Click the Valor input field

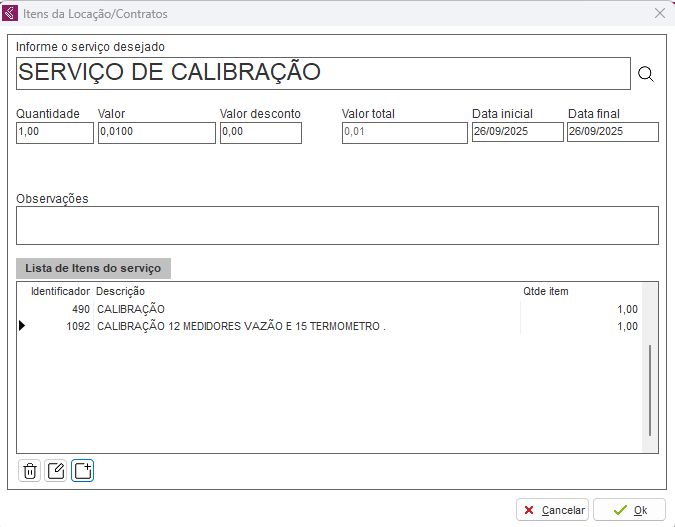point(156,132)
